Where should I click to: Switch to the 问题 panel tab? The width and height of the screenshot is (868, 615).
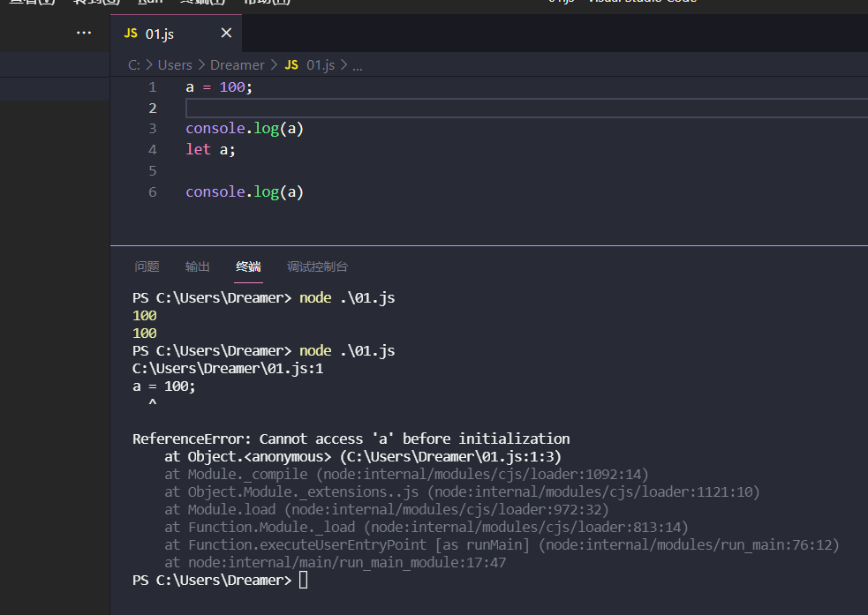[x=147, y=266]
